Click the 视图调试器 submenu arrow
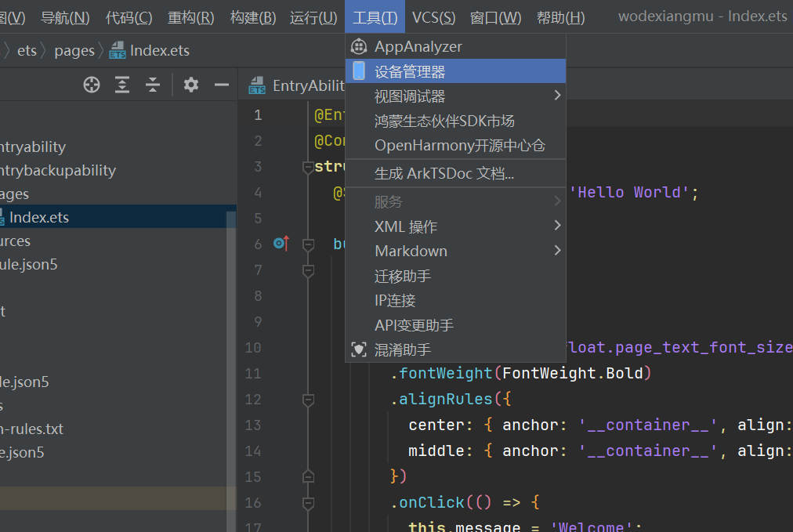This screenshot has height=532, width=793. (557, 95)
